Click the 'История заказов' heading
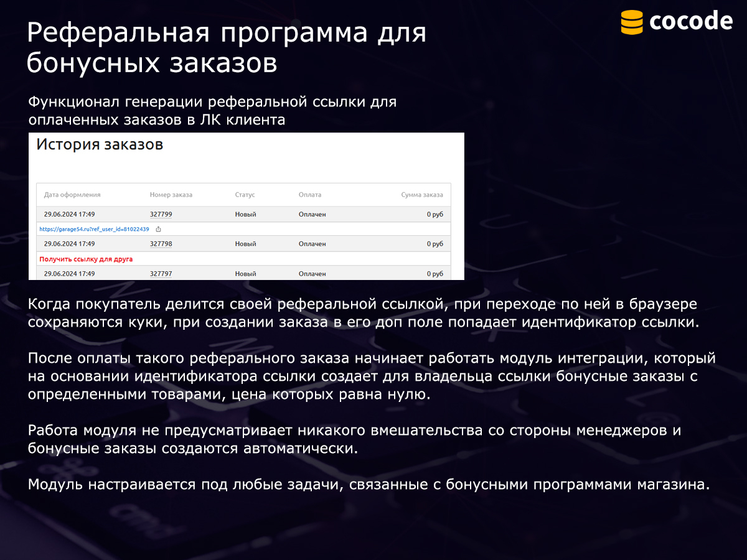Viewport: 747px width, 560px height. click(x=100, y=145)
